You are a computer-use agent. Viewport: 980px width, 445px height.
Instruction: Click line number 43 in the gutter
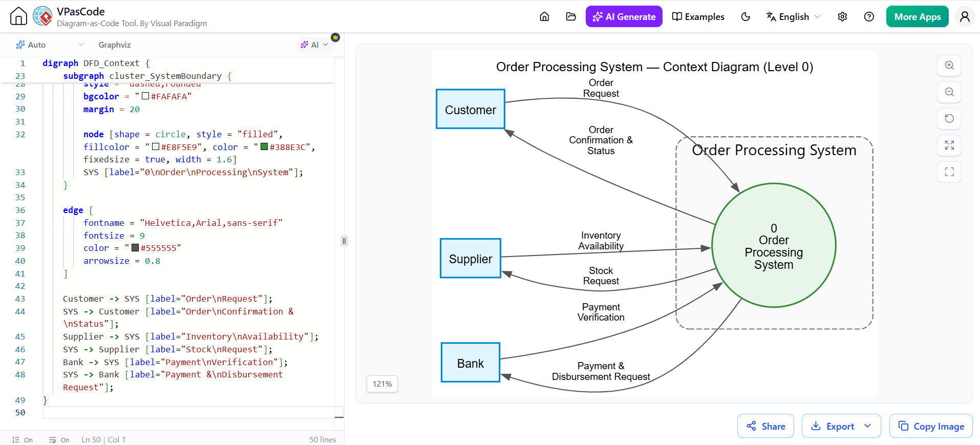pyautogui.click(x=20, y=299)
